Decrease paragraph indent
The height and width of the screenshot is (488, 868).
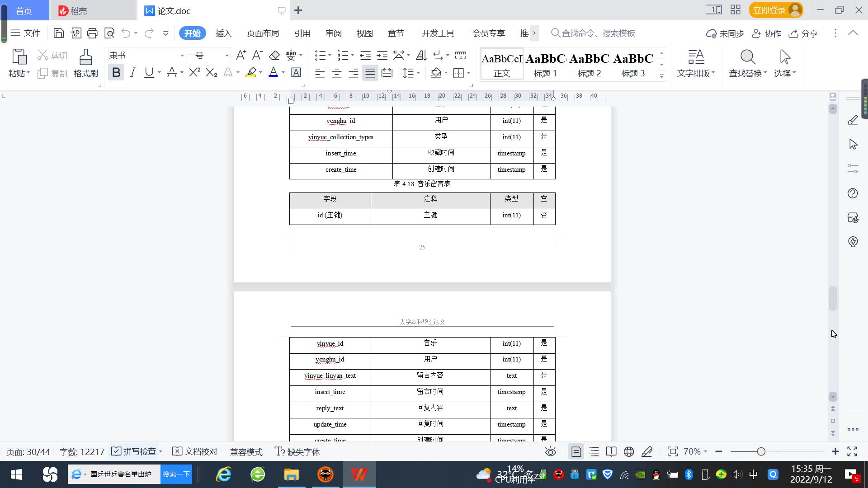pos(365,55)
